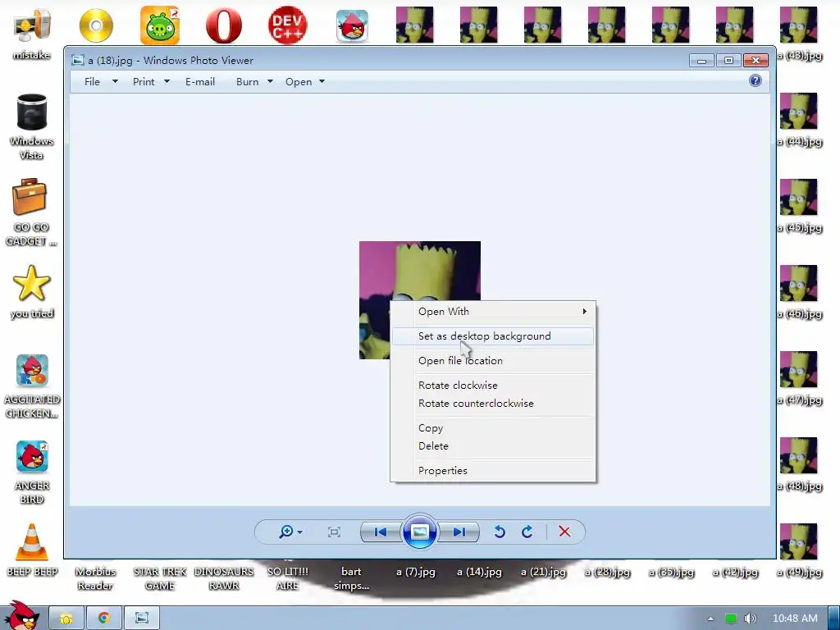Open Chrome from the taskbar
This screenshot has height=630, width=840.
coord(104,619)
